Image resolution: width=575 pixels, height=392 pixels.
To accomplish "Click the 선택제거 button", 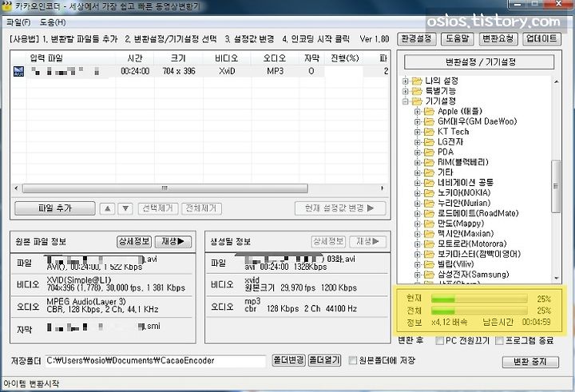I will 158,208.
